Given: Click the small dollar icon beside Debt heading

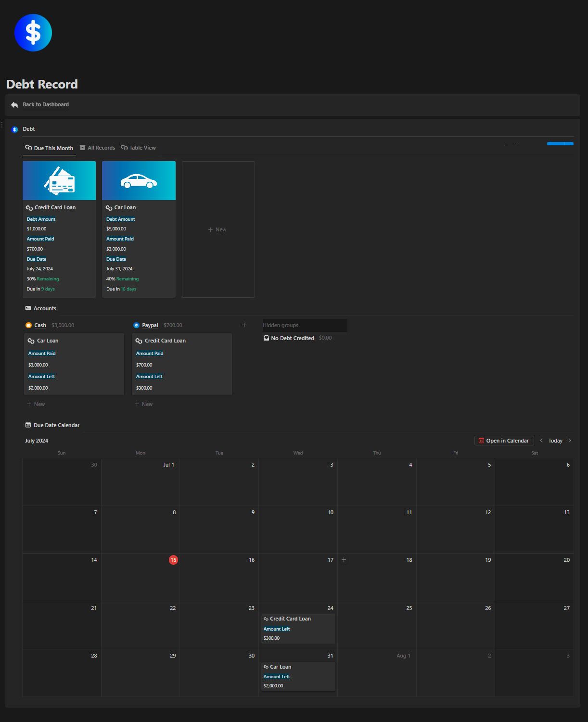Looking at the screenshot, I should tap(14, 129).
